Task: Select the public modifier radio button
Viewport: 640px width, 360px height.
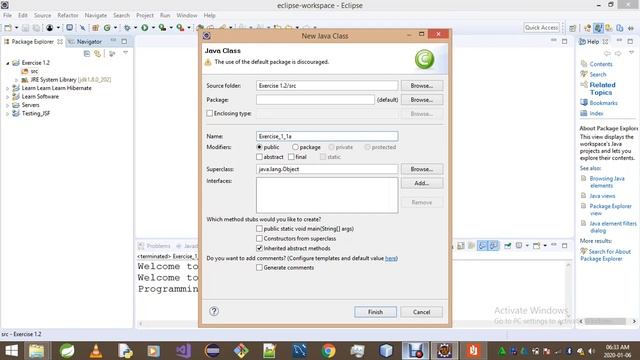Action: point(259,147)
